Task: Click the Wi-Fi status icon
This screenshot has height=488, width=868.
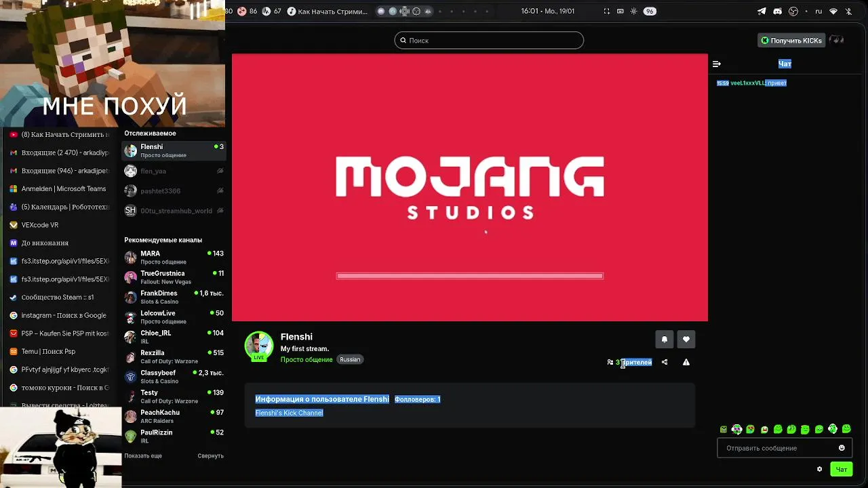Action: point(833,12)
